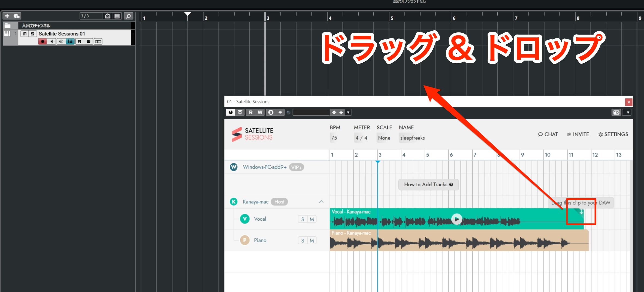Image resolution: width=644 pixels, height=292 pixels.
Task: Open preset management dropdown arrow
Action: point(348,112)
